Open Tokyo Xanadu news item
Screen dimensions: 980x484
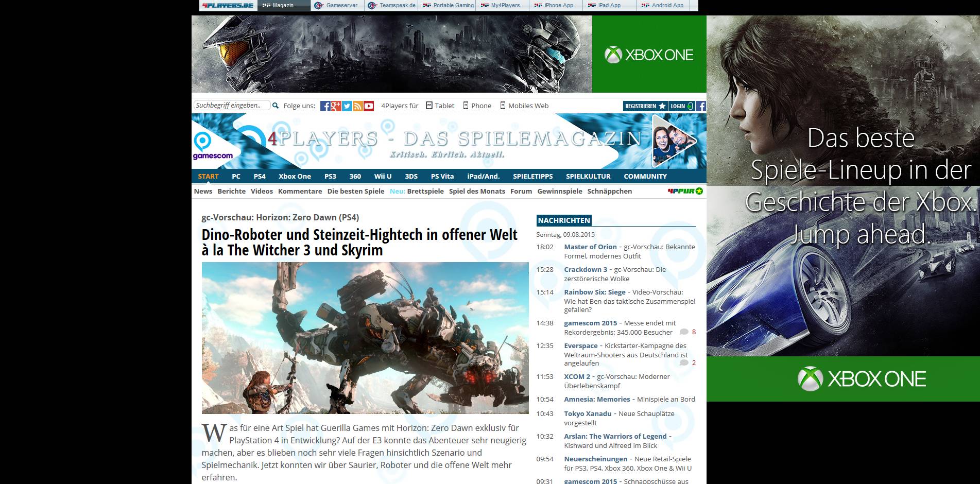tap(588, 413)
